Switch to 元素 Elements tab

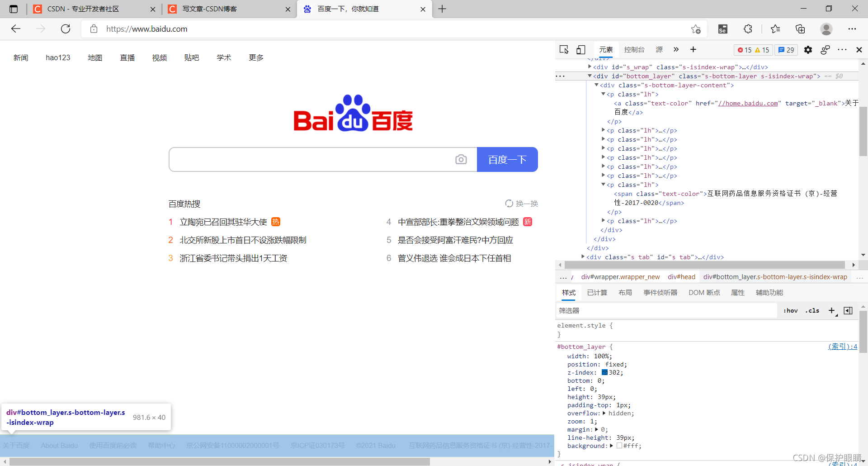pos(606,50)
